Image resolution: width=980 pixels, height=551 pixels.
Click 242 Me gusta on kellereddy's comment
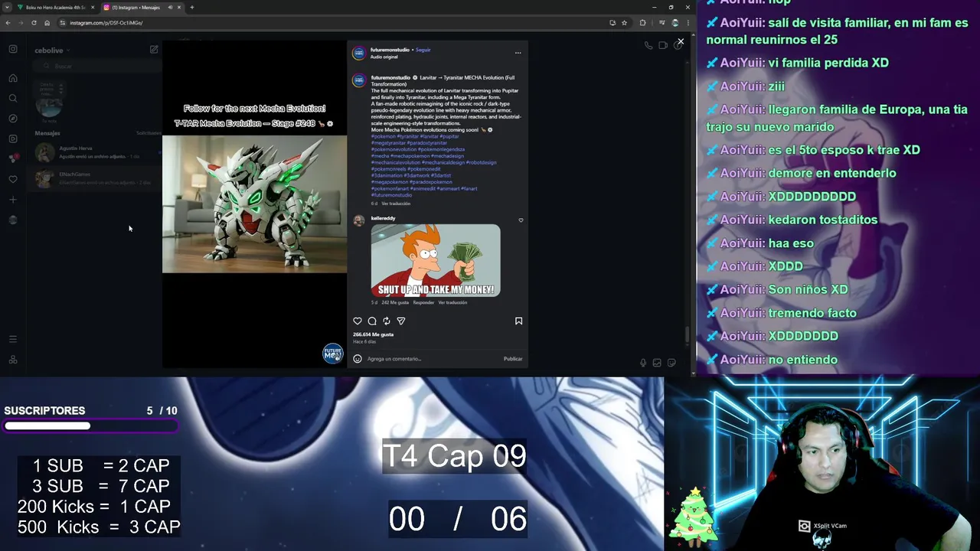tap(395, 302)
